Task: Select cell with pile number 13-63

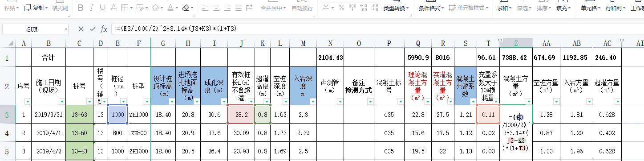Action: tap(79, 115)
